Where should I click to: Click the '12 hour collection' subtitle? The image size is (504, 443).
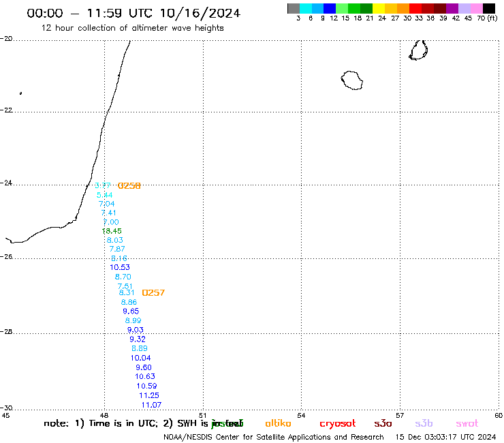132,28
